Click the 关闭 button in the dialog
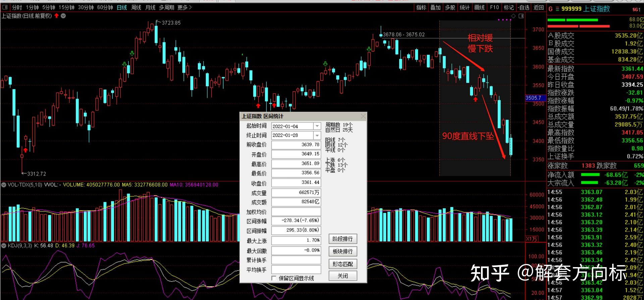 [x=342, y=276]
